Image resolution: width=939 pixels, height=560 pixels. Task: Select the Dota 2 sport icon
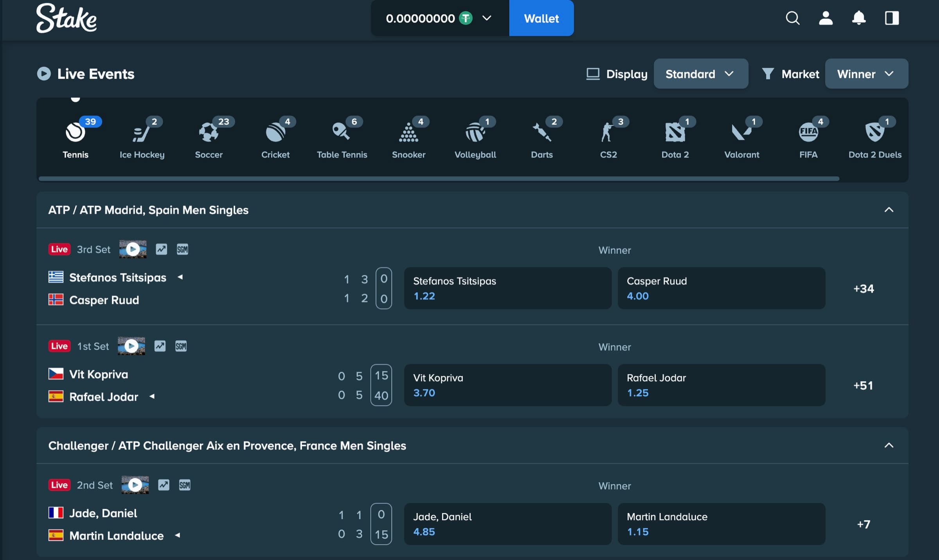pos(675,132)
